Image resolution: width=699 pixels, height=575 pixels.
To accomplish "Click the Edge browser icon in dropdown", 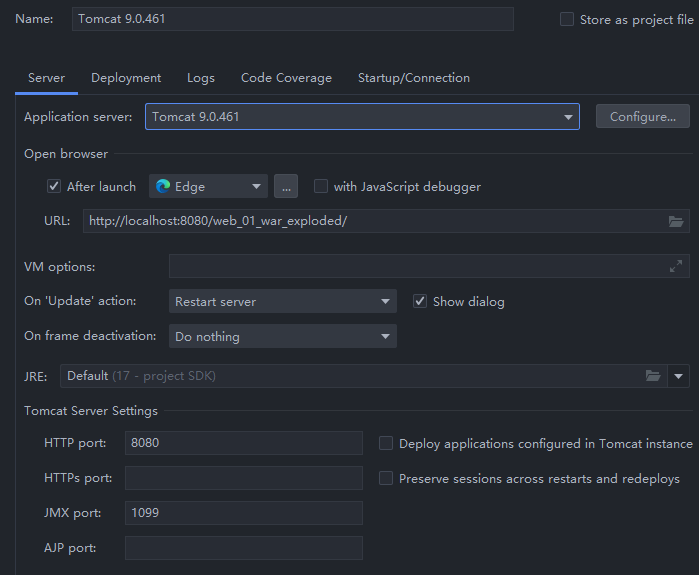I will [x=163, y=186].
